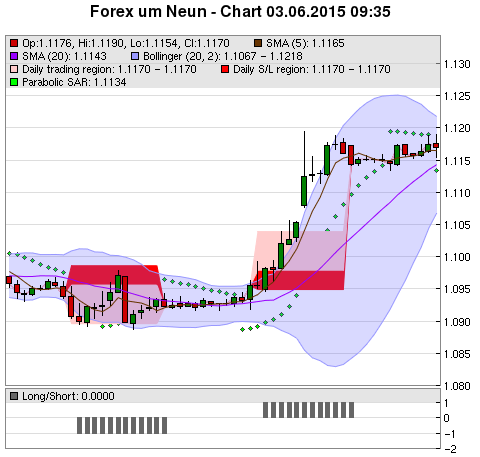Click the purple SMA (20) legend swatch
The height and width of the screenshot is (457, 480).
pyautogui.click(x=14, y=56)
